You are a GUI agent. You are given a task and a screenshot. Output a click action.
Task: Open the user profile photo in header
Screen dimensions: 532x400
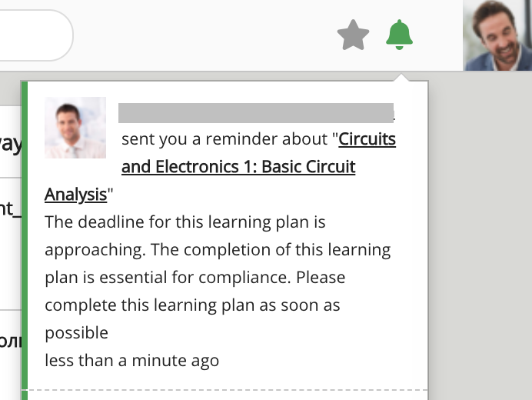point(497,35)
